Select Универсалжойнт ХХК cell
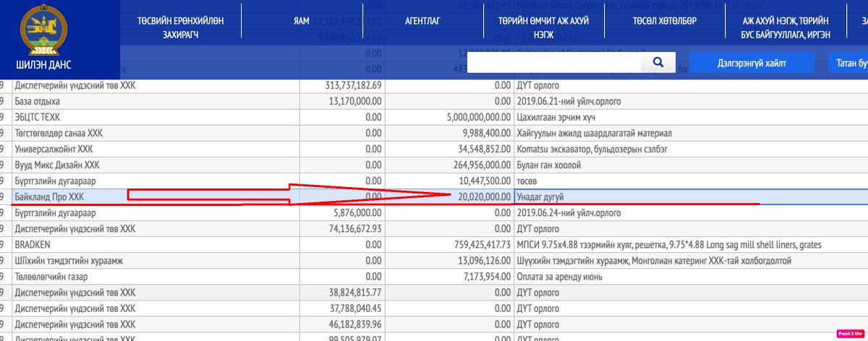This screenshot has width=868, height=341. (156, 149)
